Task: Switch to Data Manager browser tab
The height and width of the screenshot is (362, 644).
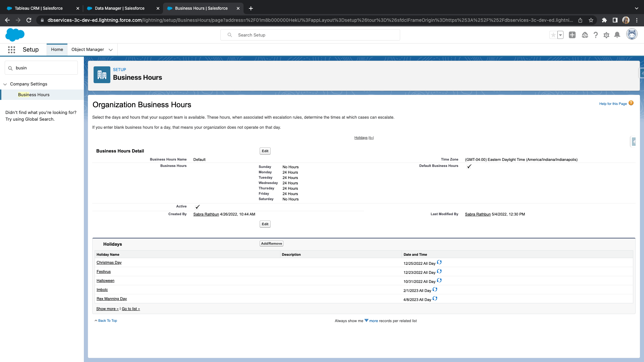Action: [120, 8]
